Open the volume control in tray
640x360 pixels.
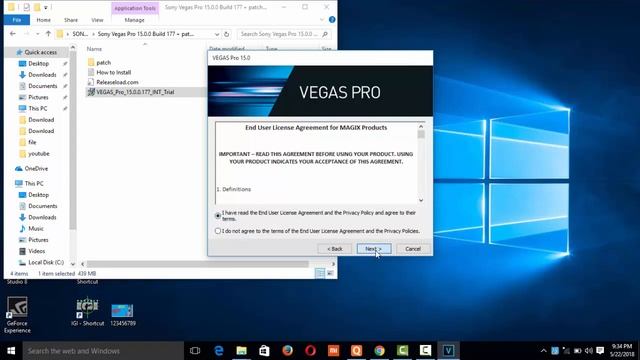(x=589, y=351)
